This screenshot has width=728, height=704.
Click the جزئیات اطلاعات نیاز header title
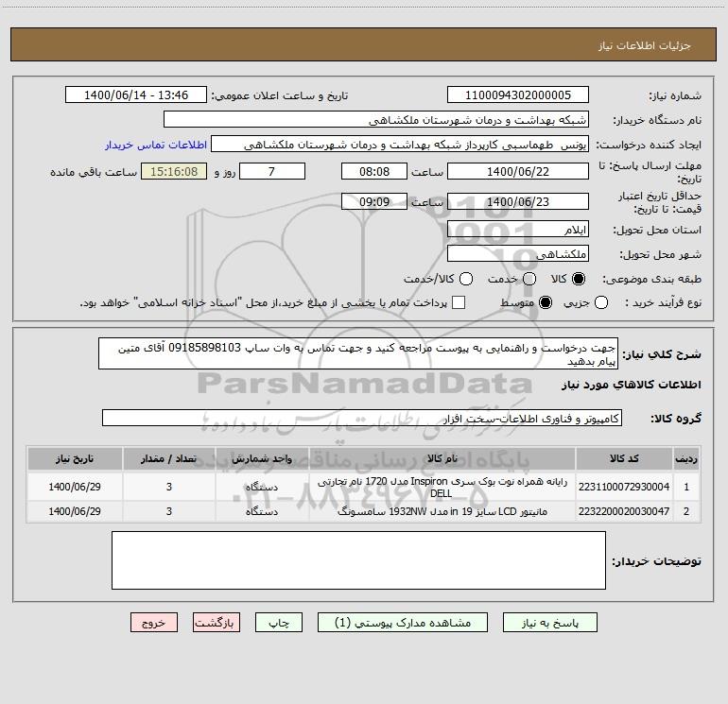click(645, 45)
